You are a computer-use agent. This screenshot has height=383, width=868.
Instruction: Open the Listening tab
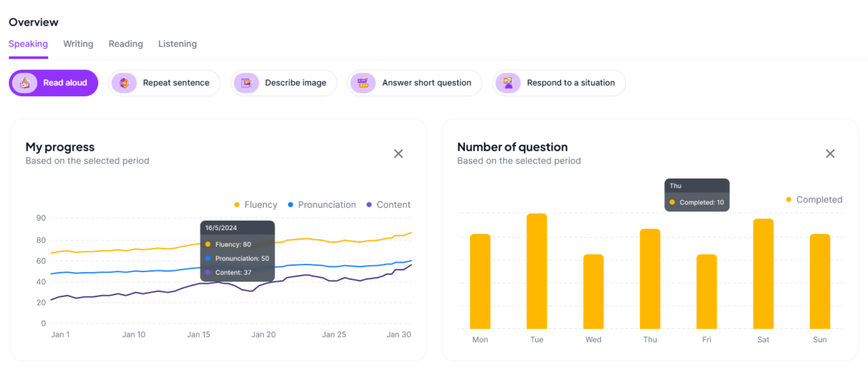[x=177, y=44]
